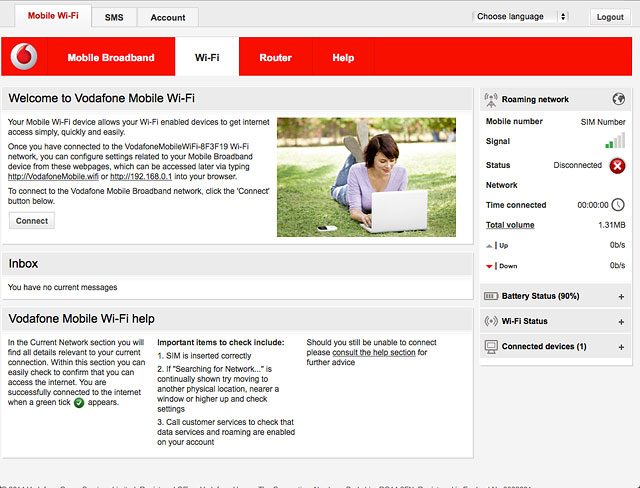Switch to the SMS tab
This screenshot has height=488, width=640.
coord(113,18)
